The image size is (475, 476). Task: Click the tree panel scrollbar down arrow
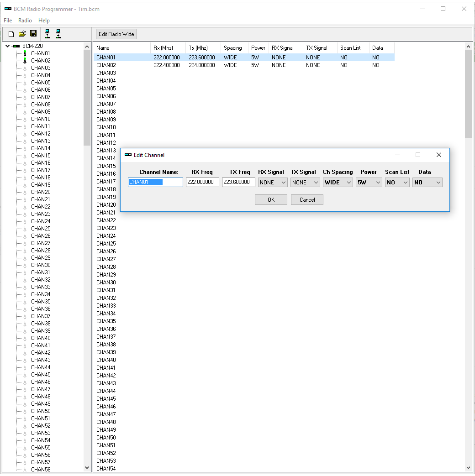pos(87,468)
